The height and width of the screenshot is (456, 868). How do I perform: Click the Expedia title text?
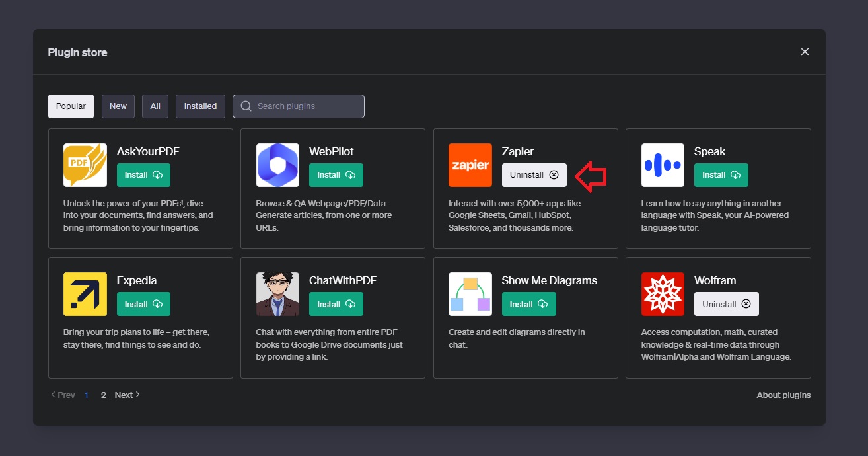(137, 280)
